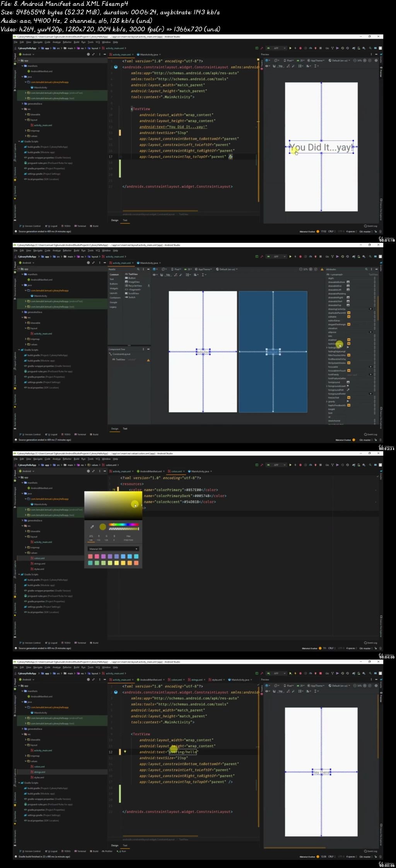Switch to the Text tab below second frame design editor
The image size is (396, 868).
125,428
